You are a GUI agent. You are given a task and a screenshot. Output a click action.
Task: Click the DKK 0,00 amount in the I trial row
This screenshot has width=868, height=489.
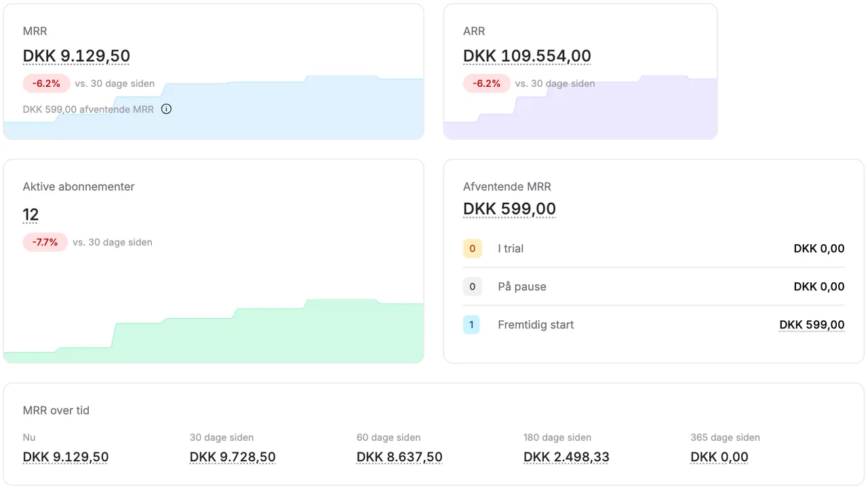[819, 249]
